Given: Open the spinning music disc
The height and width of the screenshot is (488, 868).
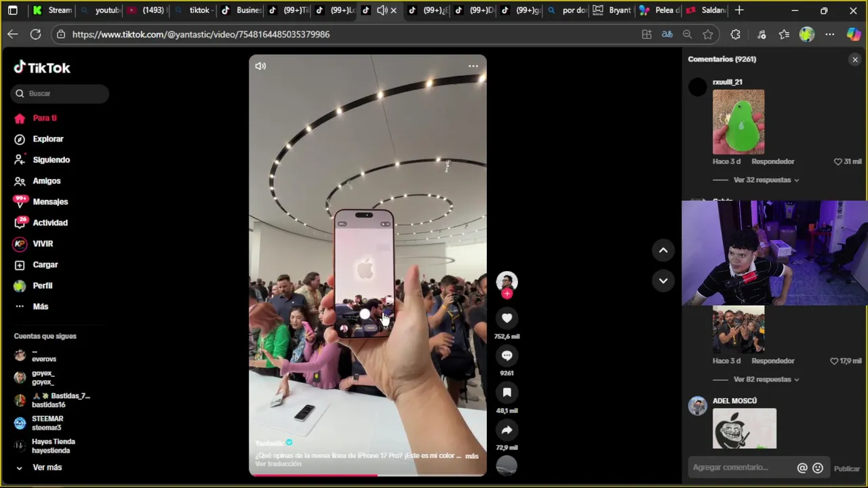Looking at the screenshot, I should pyautogui.click(x=507, y=466).
